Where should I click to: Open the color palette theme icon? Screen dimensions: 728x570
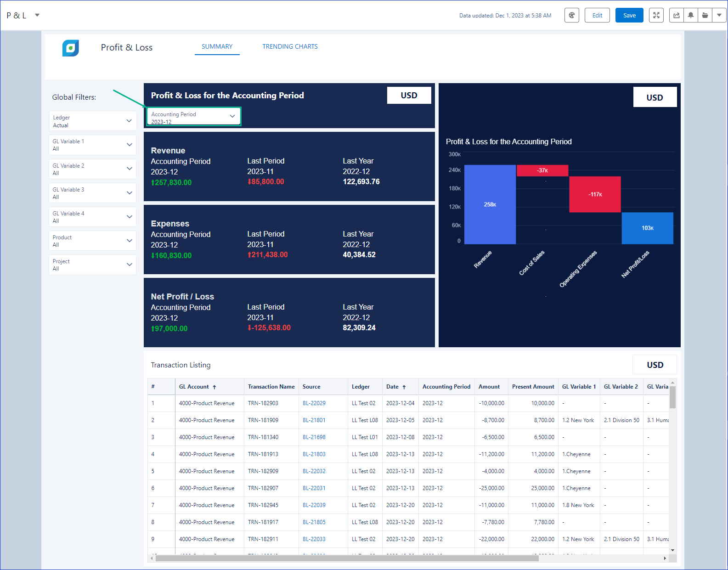click(x=571, y=15)
